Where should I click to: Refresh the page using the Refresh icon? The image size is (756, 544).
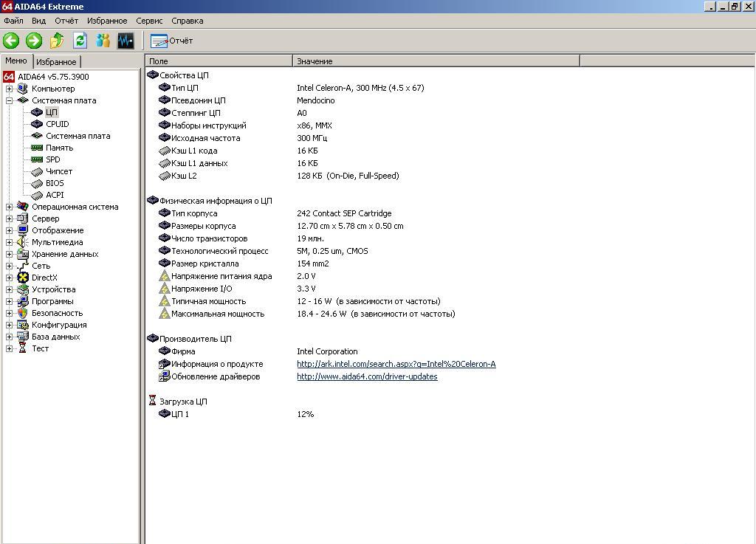[x=80, y=41]
